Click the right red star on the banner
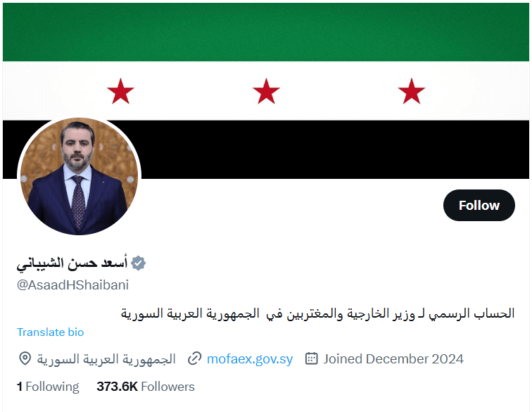 coord(411,91)
